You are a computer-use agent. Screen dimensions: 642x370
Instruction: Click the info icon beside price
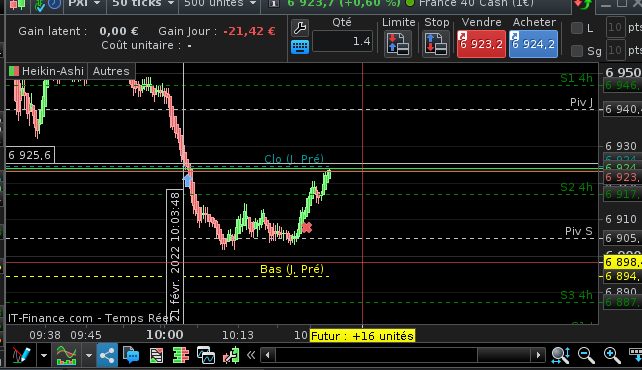(x=274, y=4)
